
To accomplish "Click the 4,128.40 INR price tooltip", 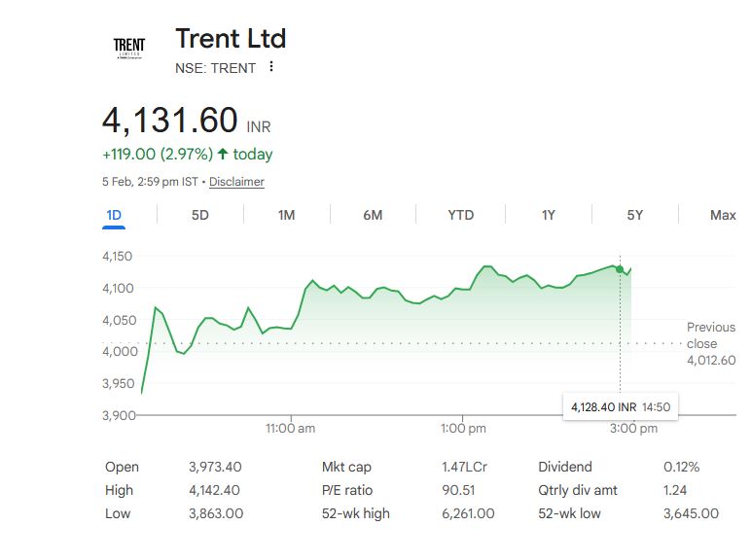I will pos(619,405).
